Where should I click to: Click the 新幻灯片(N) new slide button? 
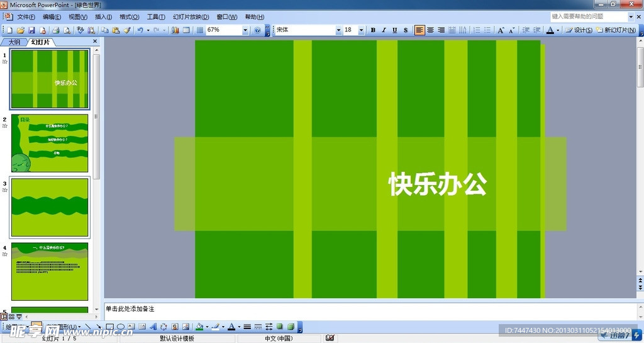617,30
